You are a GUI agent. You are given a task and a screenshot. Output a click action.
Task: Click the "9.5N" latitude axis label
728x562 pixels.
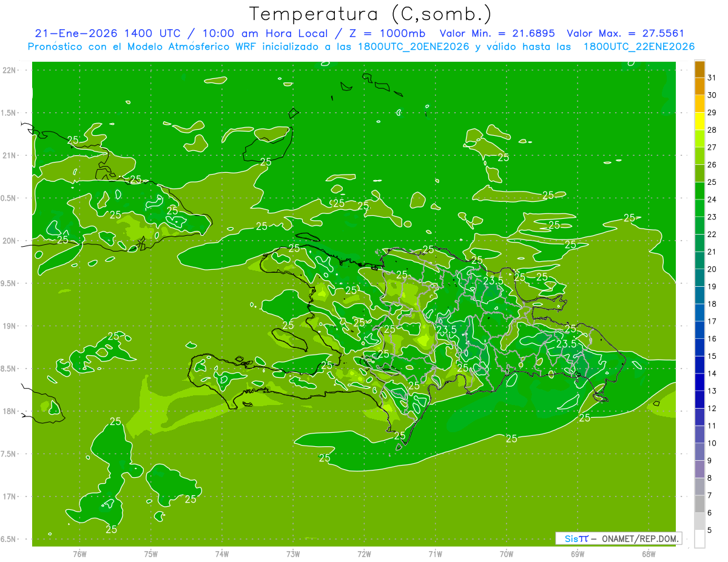point(9,283)
